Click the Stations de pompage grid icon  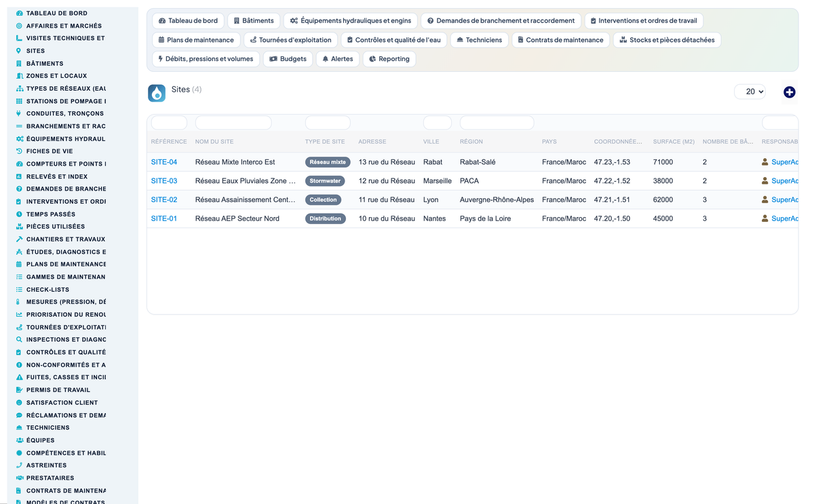pos(19,101)
